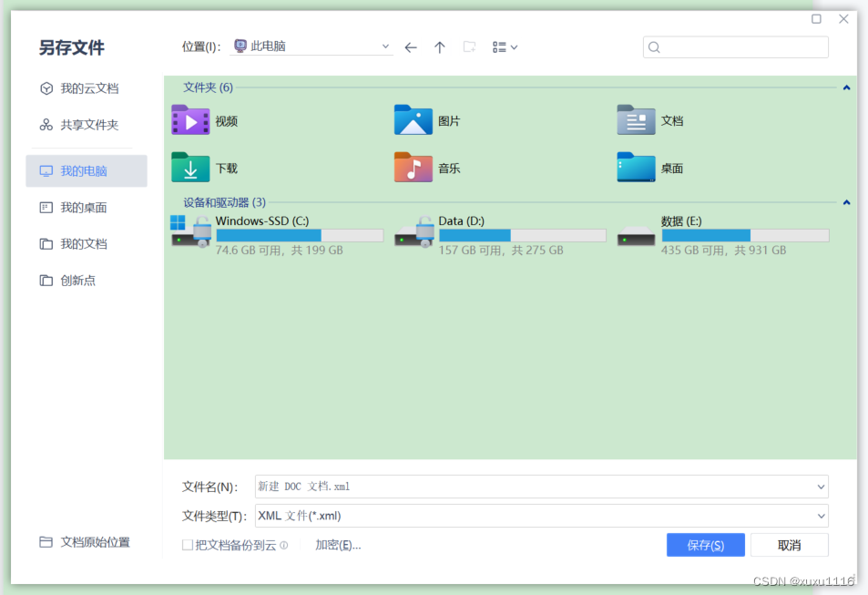Click the 保存(S) button
The image size is (868, 595).
point(706,545)
